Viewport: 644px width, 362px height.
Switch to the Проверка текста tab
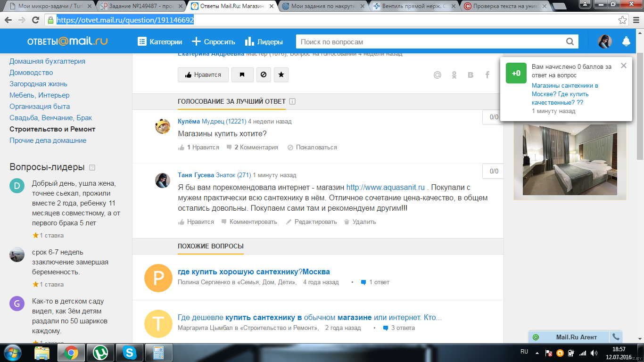pos(504,6)
